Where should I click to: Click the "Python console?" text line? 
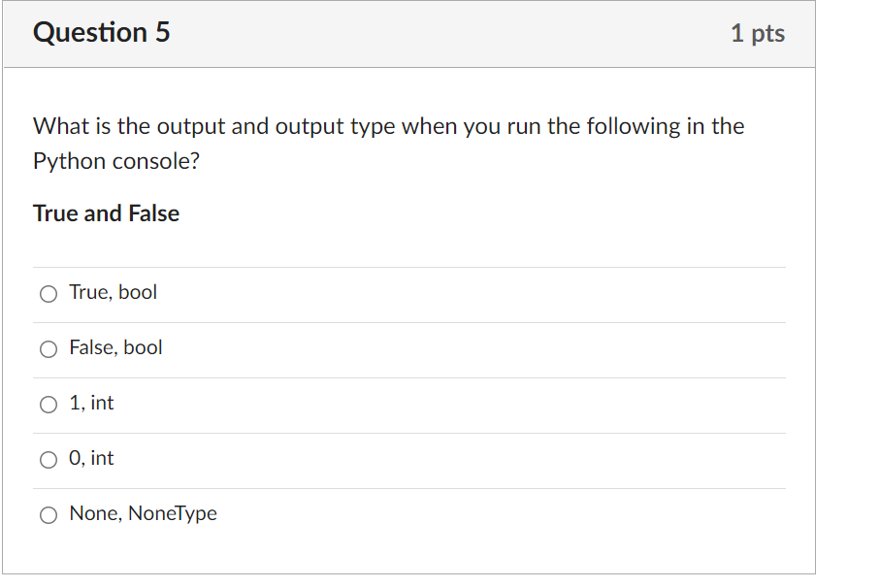point(115,161)
